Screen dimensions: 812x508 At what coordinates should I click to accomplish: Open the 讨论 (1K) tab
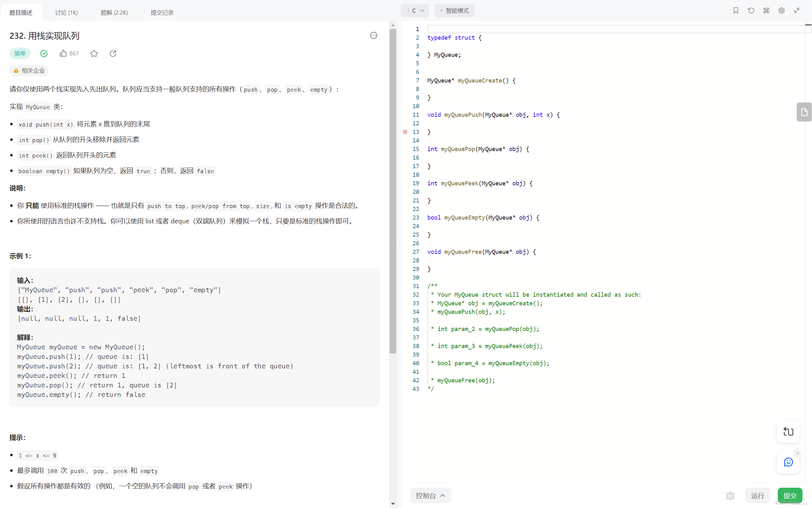tap(67, 13)
